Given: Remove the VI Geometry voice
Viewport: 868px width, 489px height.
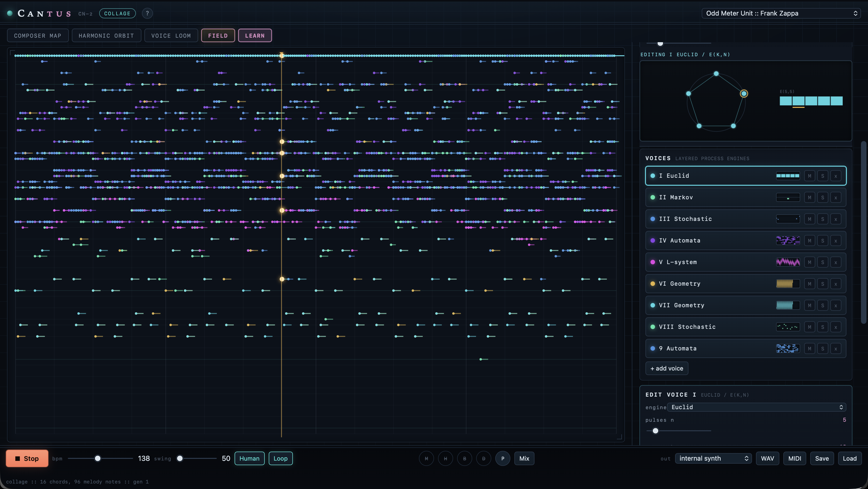Looking at the screenshot, I should (836, 284).
